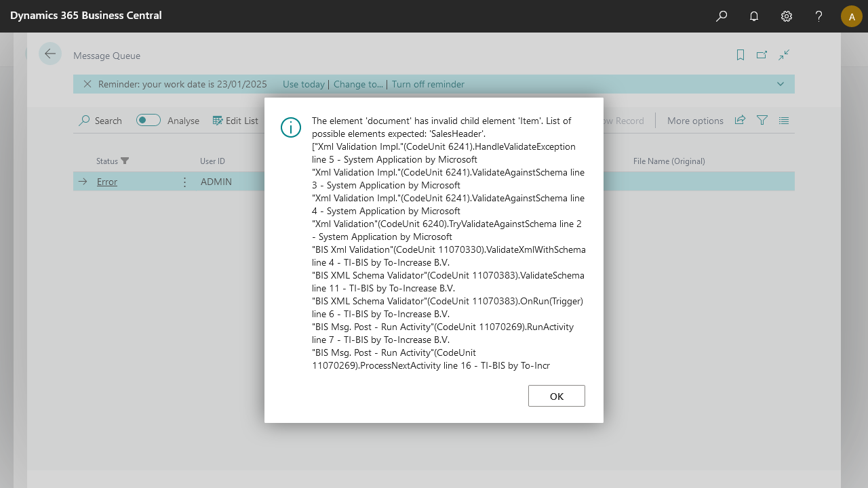
Task: Dismiss the work date reminder
Action: point(87,84)
